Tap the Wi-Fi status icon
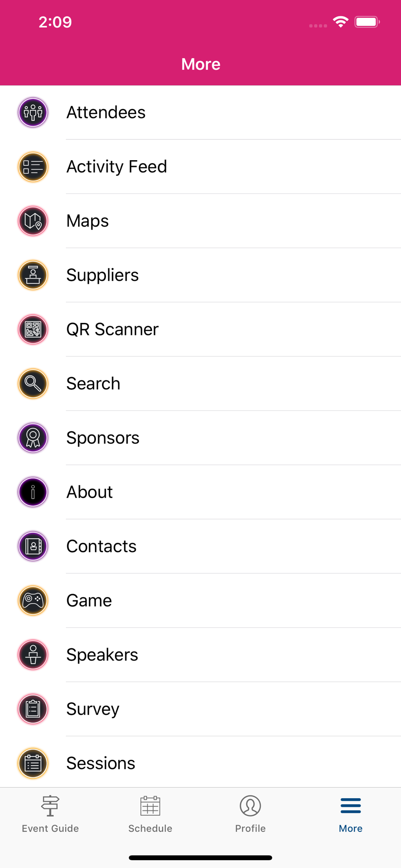Screen dimensions: 401x868 click(x=341, y=22)
